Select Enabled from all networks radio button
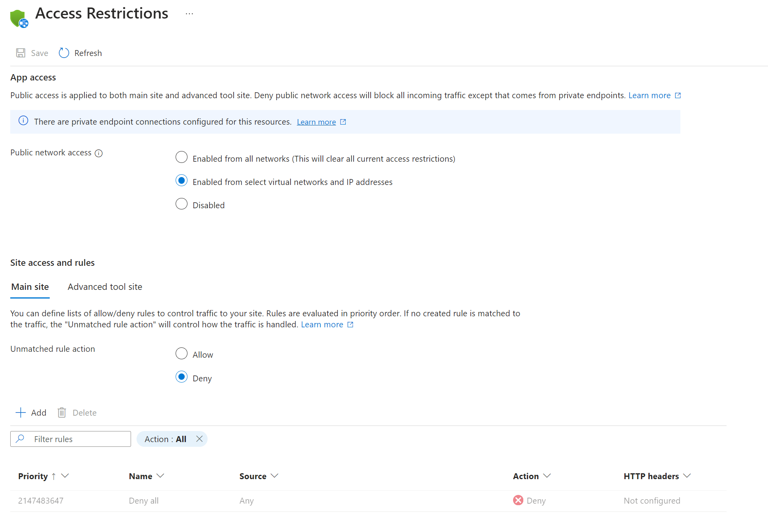This screenshot has height=532, width=768. point(182,158)
